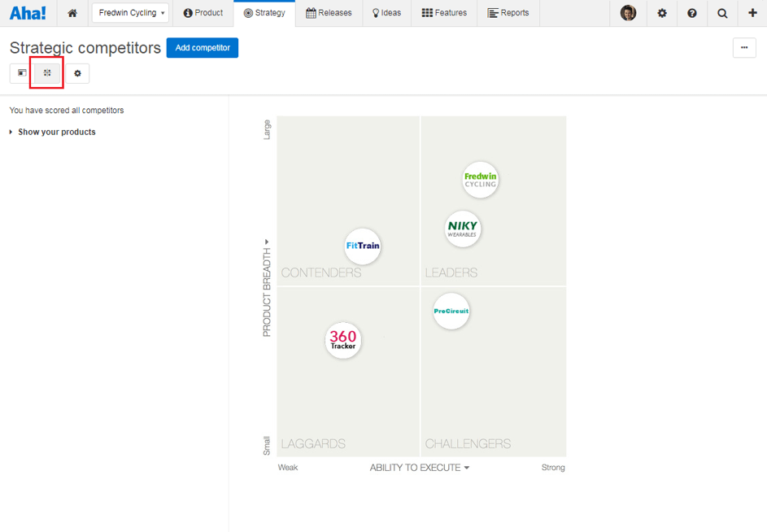Open the Ability to Execute axis dropdown

click(x=420, y=468)
